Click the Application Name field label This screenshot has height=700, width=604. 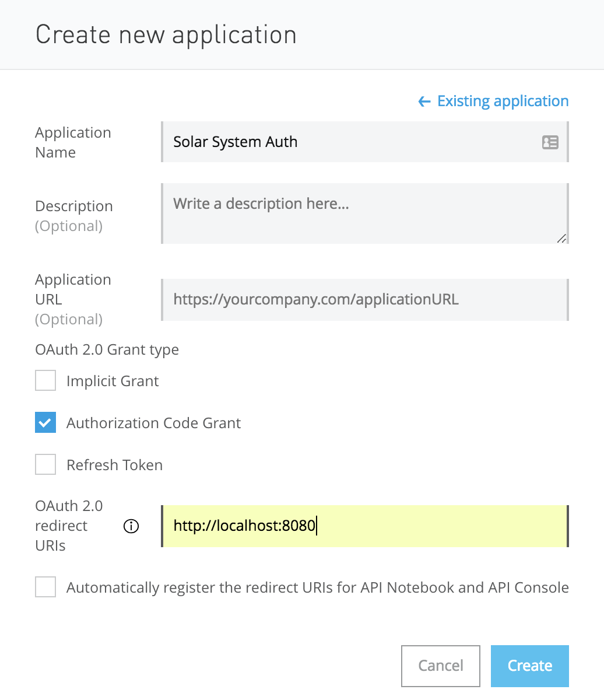click(x=73, y=142)
